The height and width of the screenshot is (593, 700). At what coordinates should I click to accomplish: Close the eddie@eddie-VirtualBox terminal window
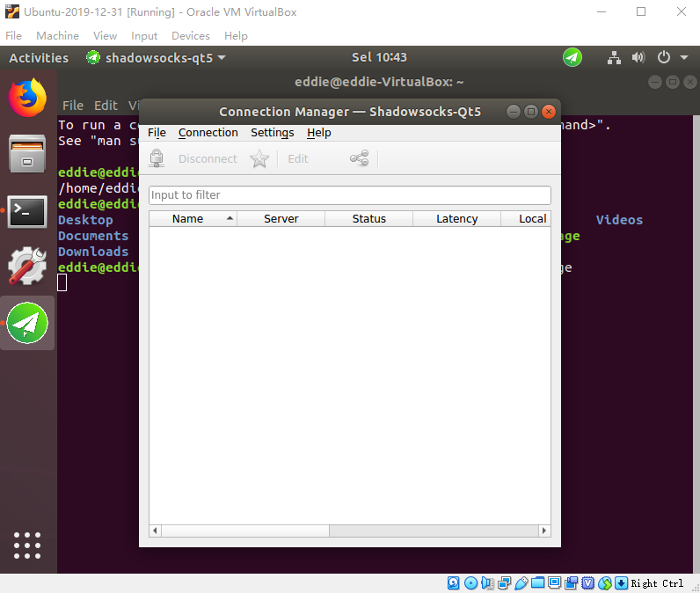point(690,82)
